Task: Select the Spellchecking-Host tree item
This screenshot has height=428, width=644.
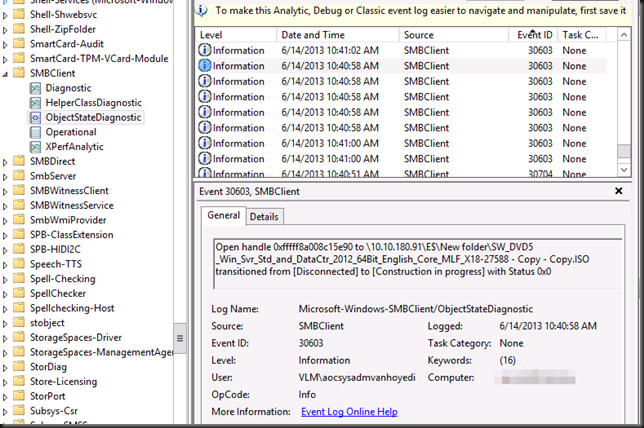Action: click(72, 308)
